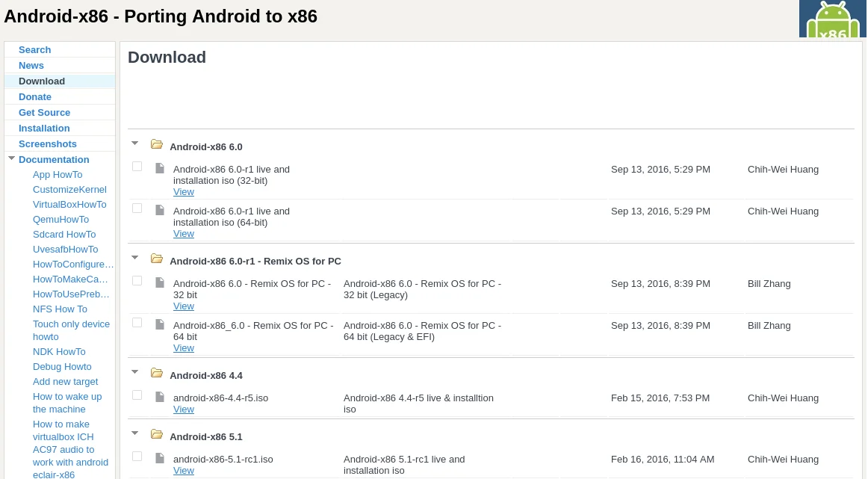Check the 6.0-r1 32-bit iso checkbox
This screenshot has width=868, height=479.
[137, 167]
